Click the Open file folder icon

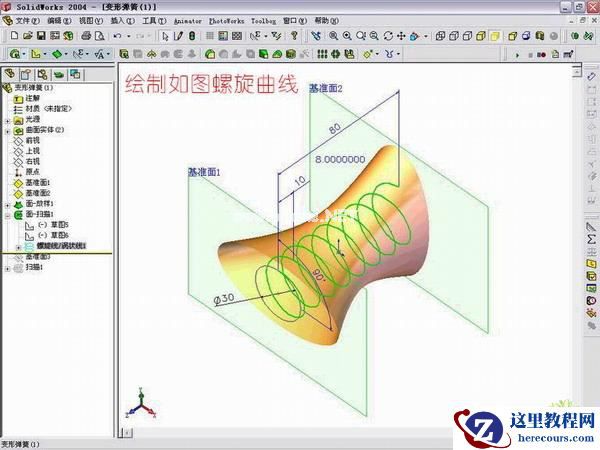[28, 36]
